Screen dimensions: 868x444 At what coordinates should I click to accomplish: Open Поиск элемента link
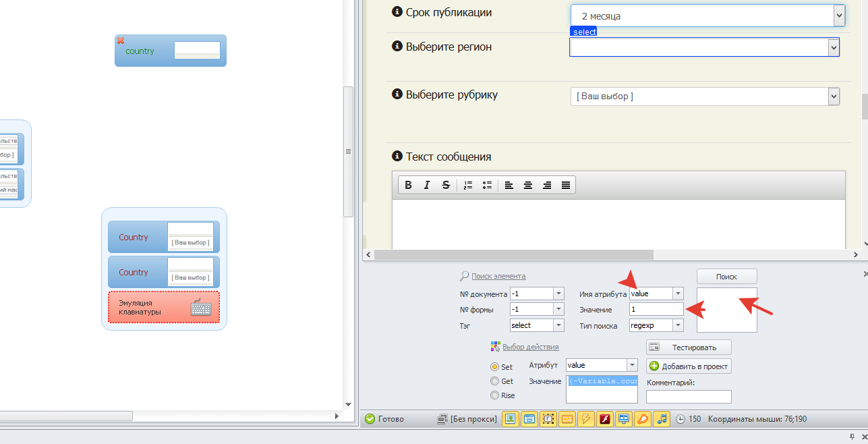click(x=498, y=276)
